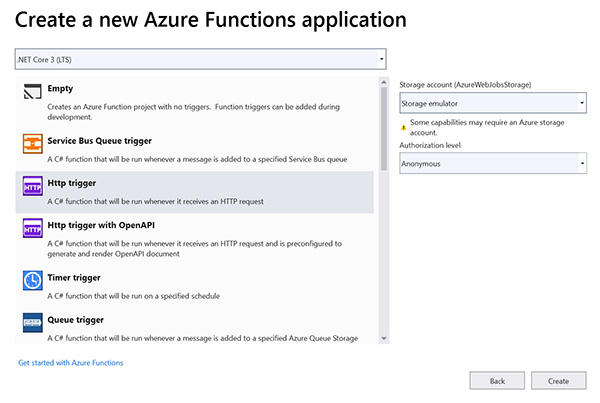Select the Timer trigger title

click(74, 277)
